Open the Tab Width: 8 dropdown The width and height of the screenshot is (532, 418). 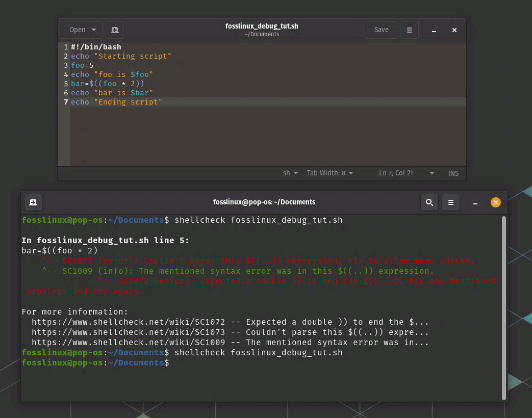(330, 173)
